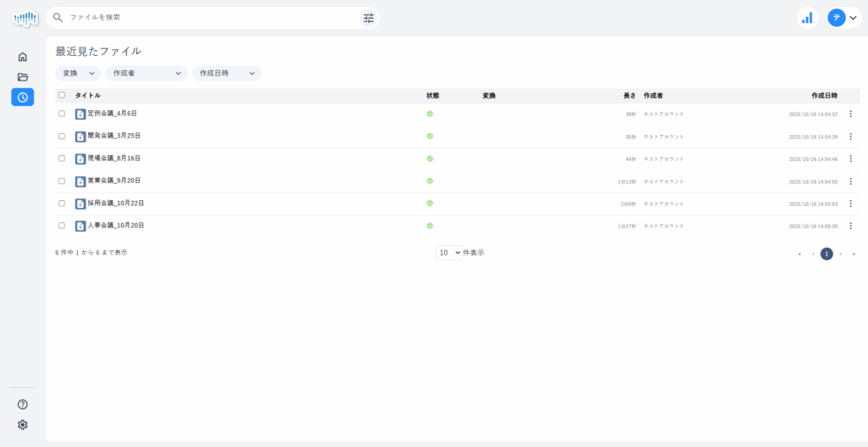Open more options for 人事会議_10月20日
This screenshot has height=447, width=868.
[850, 226]
